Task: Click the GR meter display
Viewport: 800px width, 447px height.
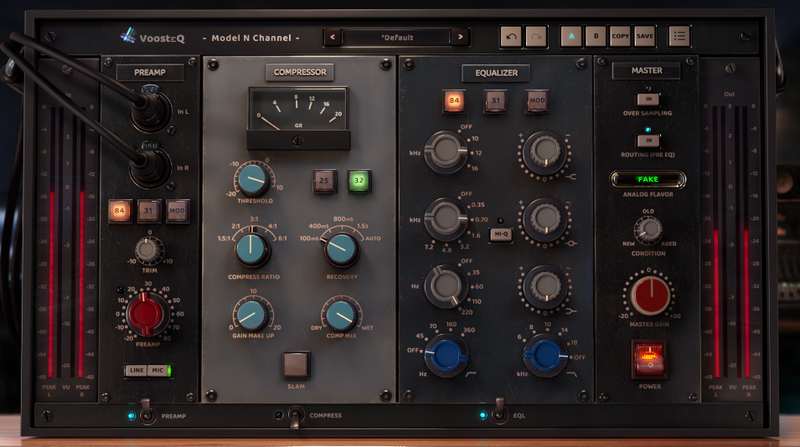Action: [298, 109]
